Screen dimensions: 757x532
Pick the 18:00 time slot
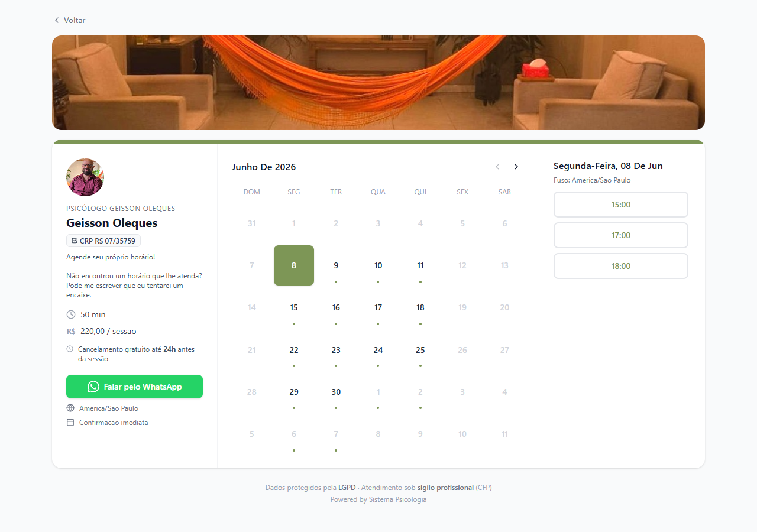point(621,266)
